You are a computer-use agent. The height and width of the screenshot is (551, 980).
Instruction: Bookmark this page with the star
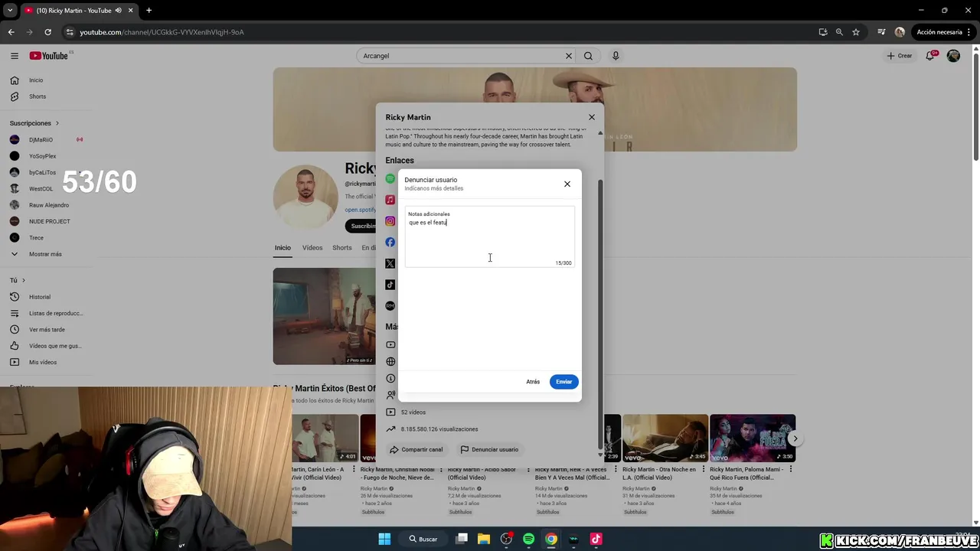[856, 32]
